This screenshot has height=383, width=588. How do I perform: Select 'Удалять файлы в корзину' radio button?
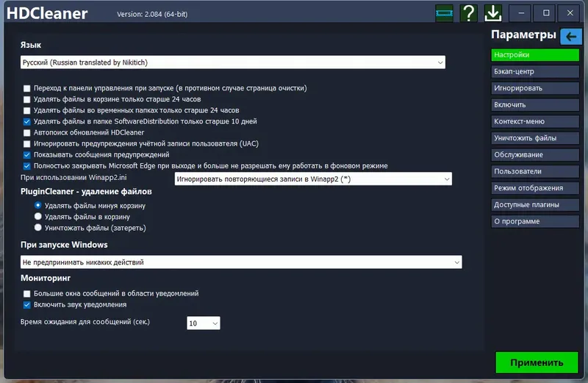point(38,216)
